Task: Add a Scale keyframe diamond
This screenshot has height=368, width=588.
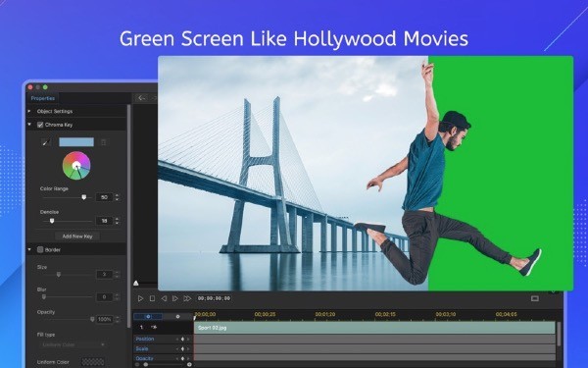Action: (182, 348)
